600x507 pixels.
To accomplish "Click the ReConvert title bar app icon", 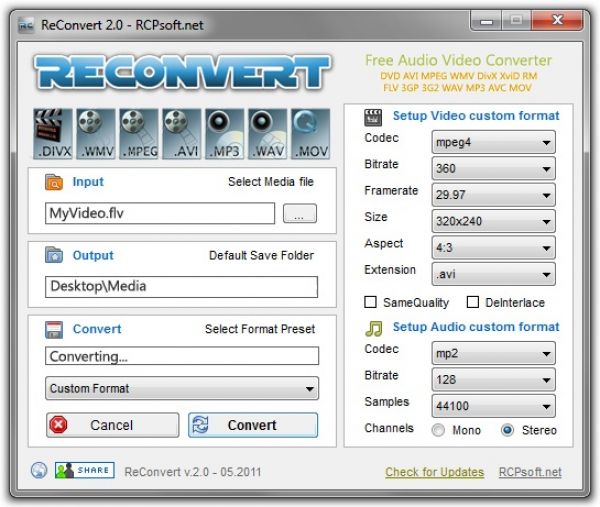I will (x=26, y=25).
